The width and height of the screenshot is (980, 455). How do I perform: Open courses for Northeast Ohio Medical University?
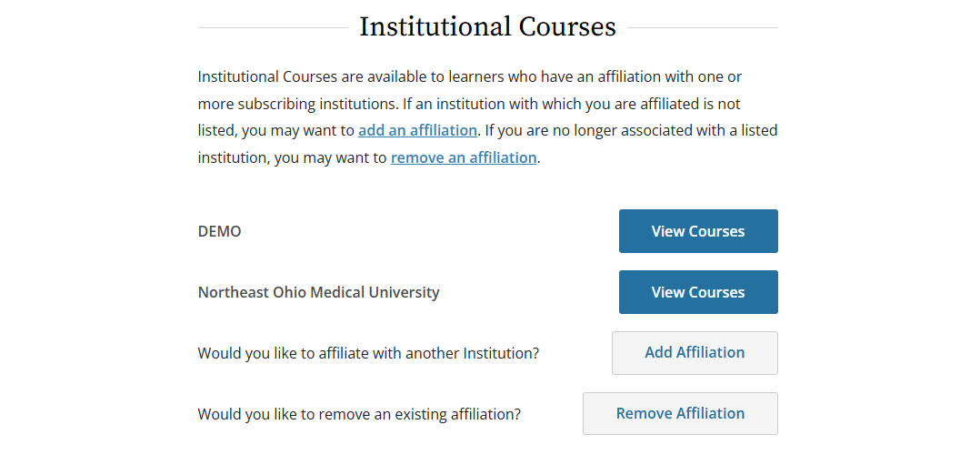(697, 292)
